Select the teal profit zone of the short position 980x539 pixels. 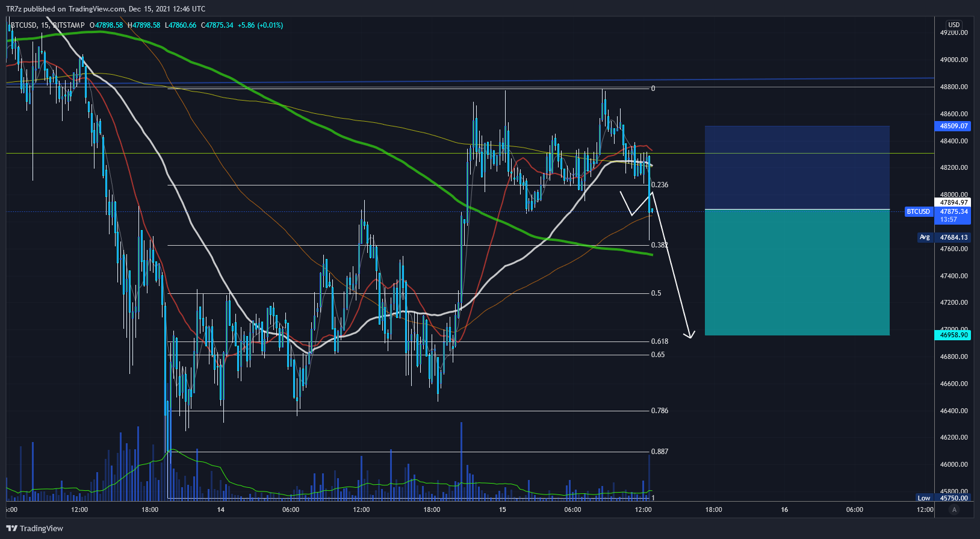[x=797, y=272]
